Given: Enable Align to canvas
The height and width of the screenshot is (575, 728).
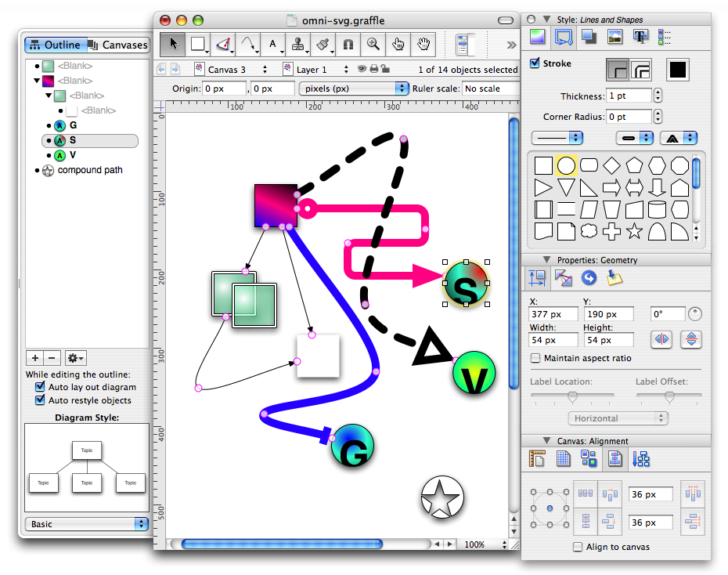Looking at the screenshot, I should [x=578, y=547].
